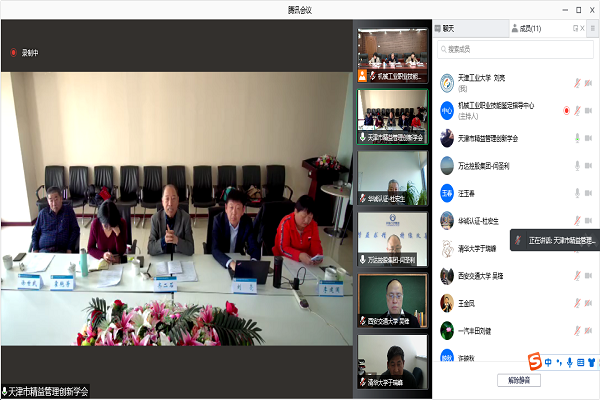The width and height of the screenshot is (600, 400).
Task: Click main video label 天津市精益管理创新学会
Action: pos(45,391)
